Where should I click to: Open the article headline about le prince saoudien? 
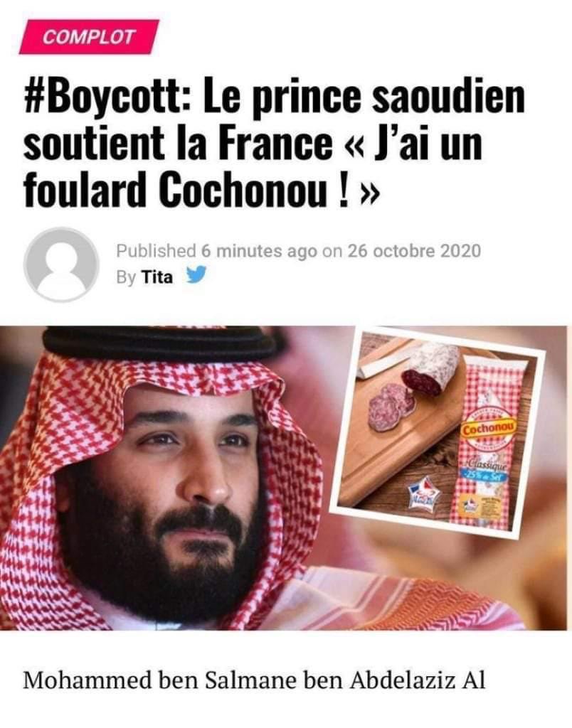[x=274, y=143]
